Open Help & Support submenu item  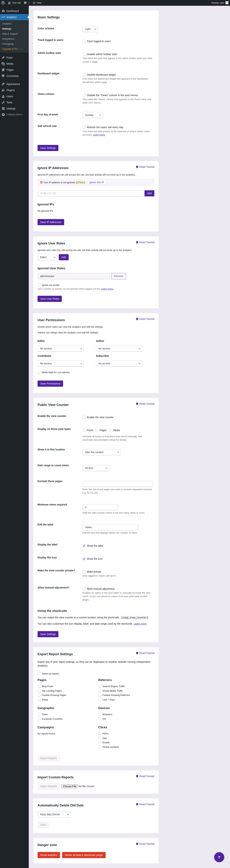click(x=10, y=34)
